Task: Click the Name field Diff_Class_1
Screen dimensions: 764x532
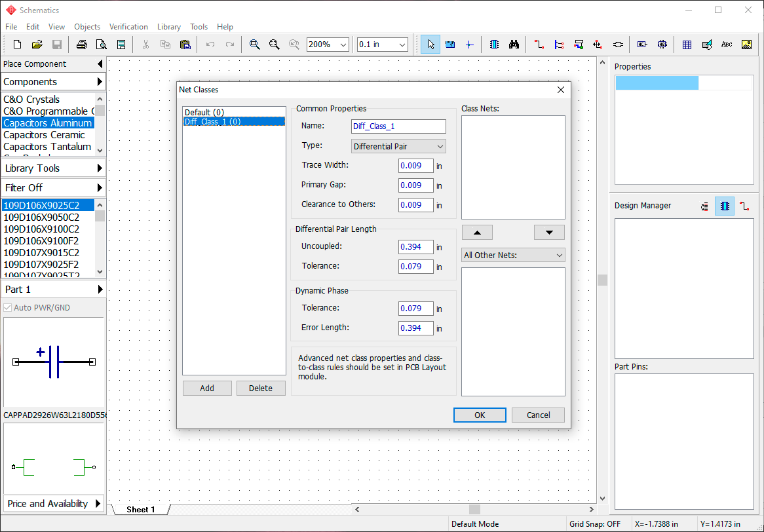Action: [x=398, y=126]
